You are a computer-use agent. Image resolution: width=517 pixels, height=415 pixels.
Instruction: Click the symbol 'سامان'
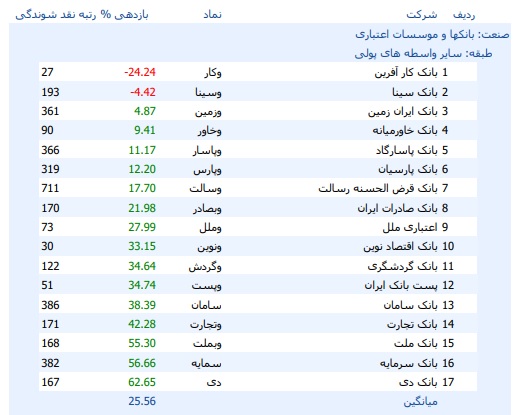[x=206, y=305]
